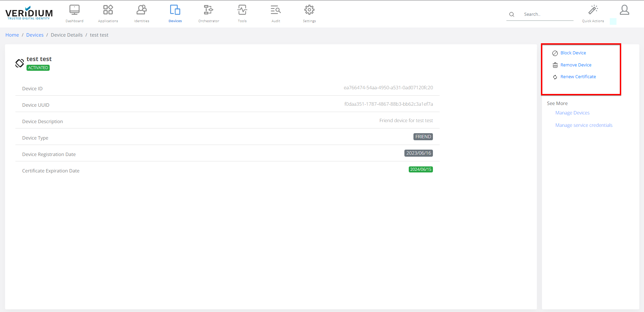Open the Dashboard monitor icon
The image size is (644, 312).
(x=74, y=10)
